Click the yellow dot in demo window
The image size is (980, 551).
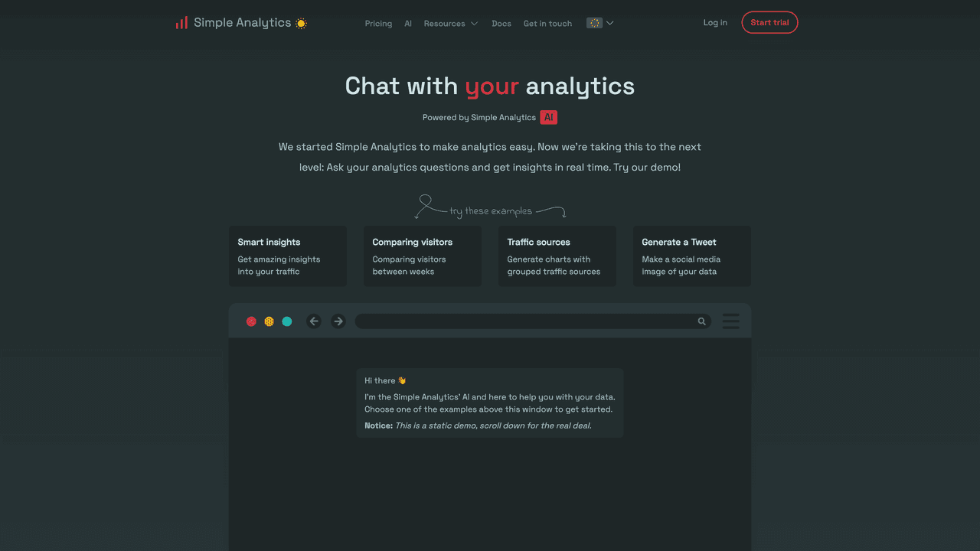pos(269,321)
